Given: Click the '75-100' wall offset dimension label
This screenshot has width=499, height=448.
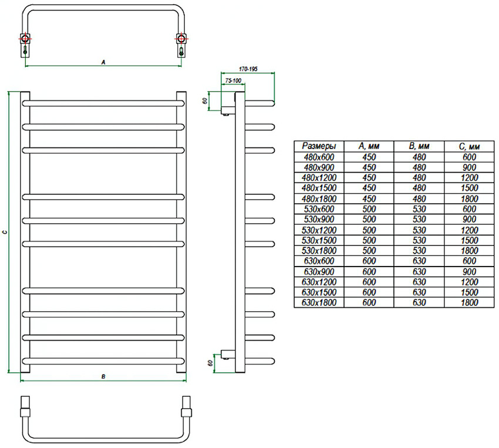Looking at the screenshot, I should tap(233, 80).
